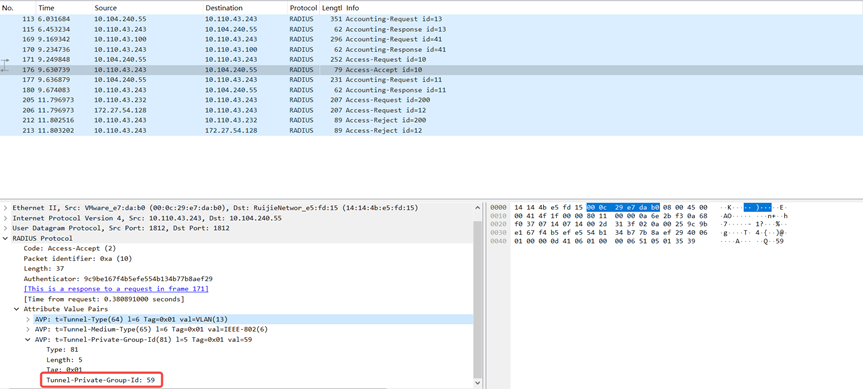
Task: Expand Internet Protocol Version 4 node
Action: pos(6,218)
